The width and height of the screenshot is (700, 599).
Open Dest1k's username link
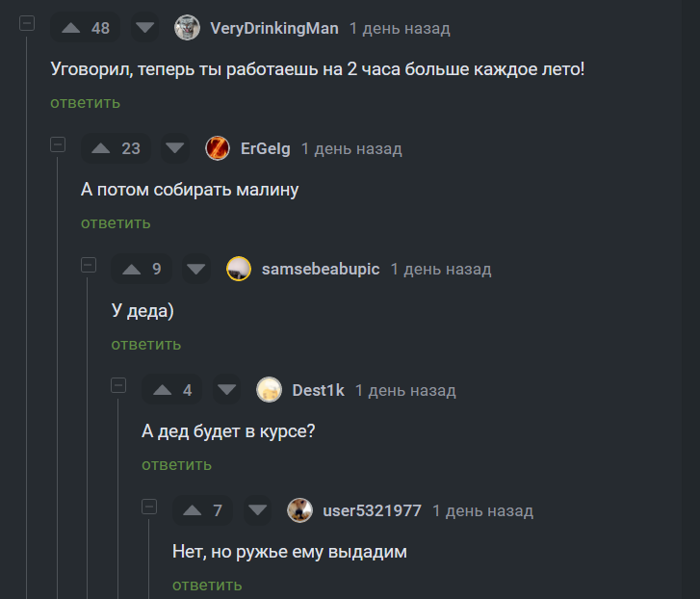tap(319, 390)
